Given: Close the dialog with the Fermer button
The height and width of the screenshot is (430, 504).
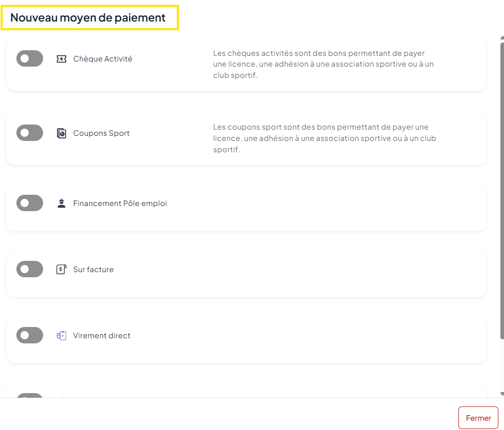Looking at the screenshot, I should point(478,418).
